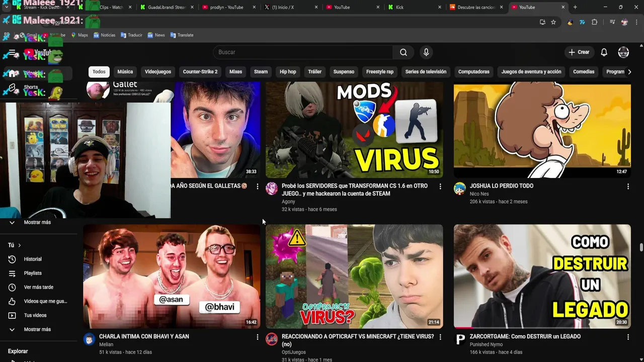644x362 pixels.
Task: Switch to GuadaLibrandi Stream tab
Action: tap(166, 8)
